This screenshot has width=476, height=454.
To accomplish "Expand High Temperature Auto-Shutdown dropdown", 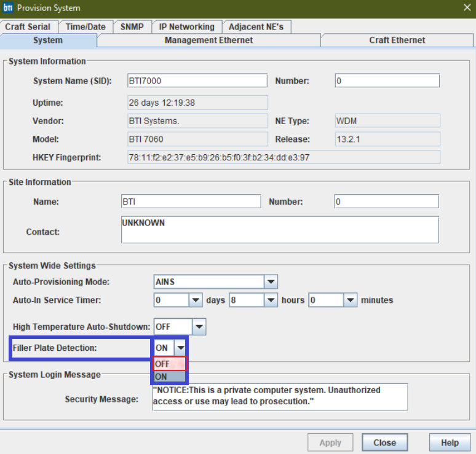I will tap(199, 326).
